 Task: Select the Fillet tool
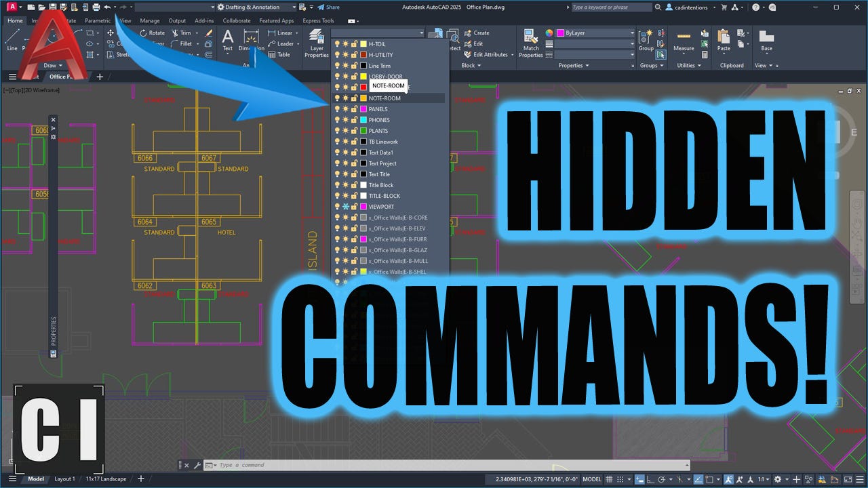[181, 44]
